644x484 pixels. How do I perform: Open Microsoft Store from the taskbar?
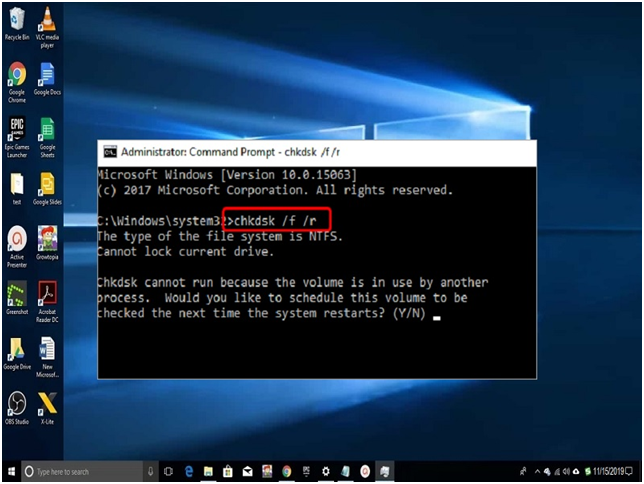(228, 471)
